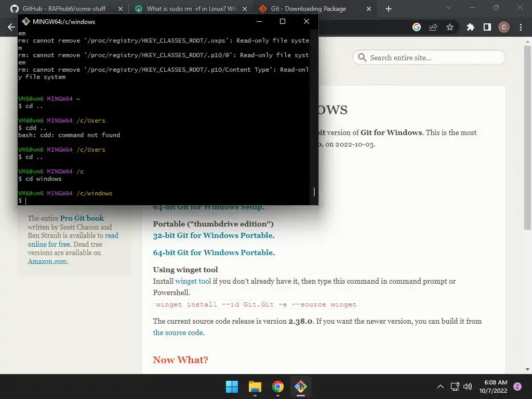Close the MINGW64 terminal window
The height and width of the screenshot is (399, 532).
coord(307,21)
